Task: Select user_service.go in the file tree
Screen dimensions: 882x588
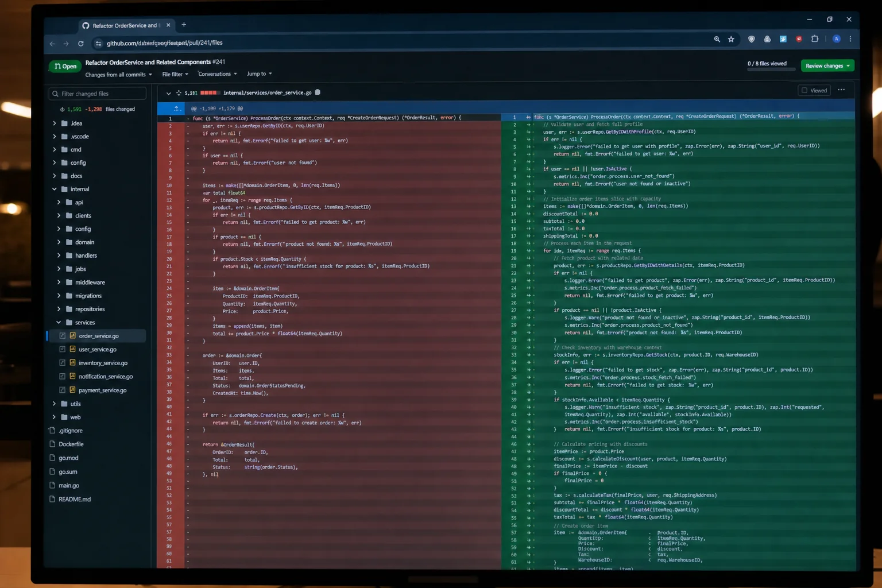Action: 97,349
